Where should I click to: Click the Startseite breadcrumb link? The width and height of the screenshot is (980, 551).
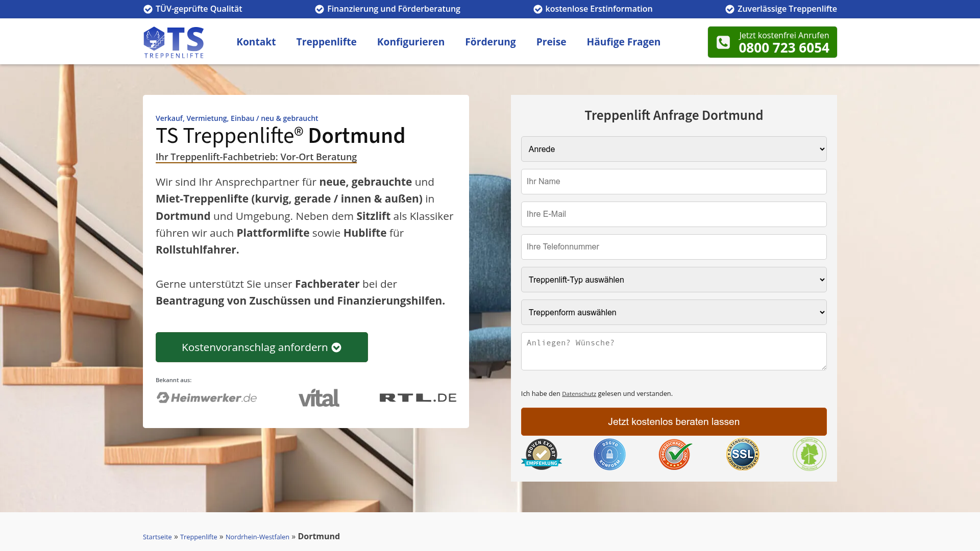point(157,537)
